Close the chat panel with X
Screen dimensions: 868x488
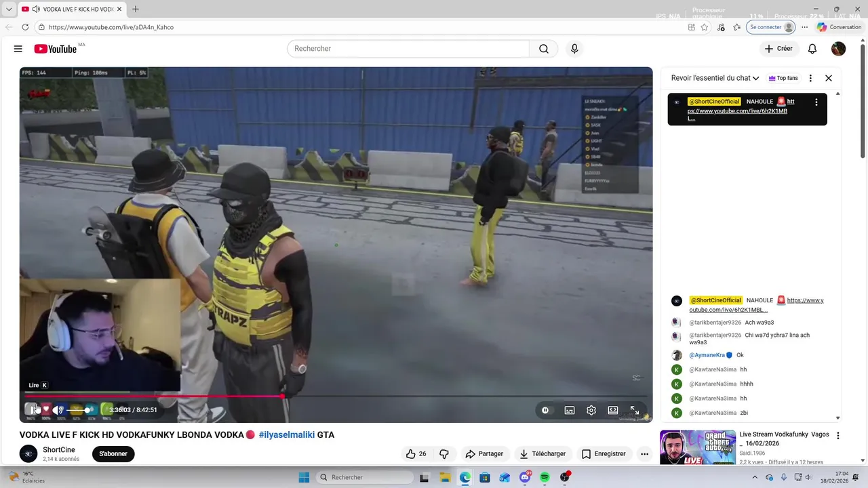tap(828, 78)
